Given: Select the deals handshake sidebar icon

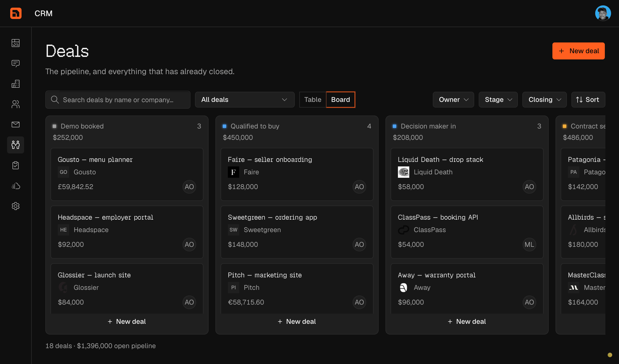Looking at the screenshot, I should pyautogui.click(x=16, y=145).
